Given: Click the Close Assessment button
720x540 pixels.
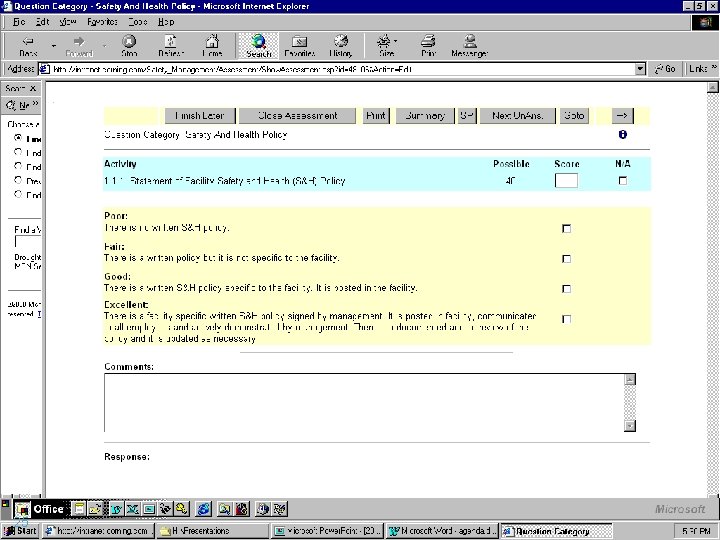Looking at the screenshot, I should [297, 116].
